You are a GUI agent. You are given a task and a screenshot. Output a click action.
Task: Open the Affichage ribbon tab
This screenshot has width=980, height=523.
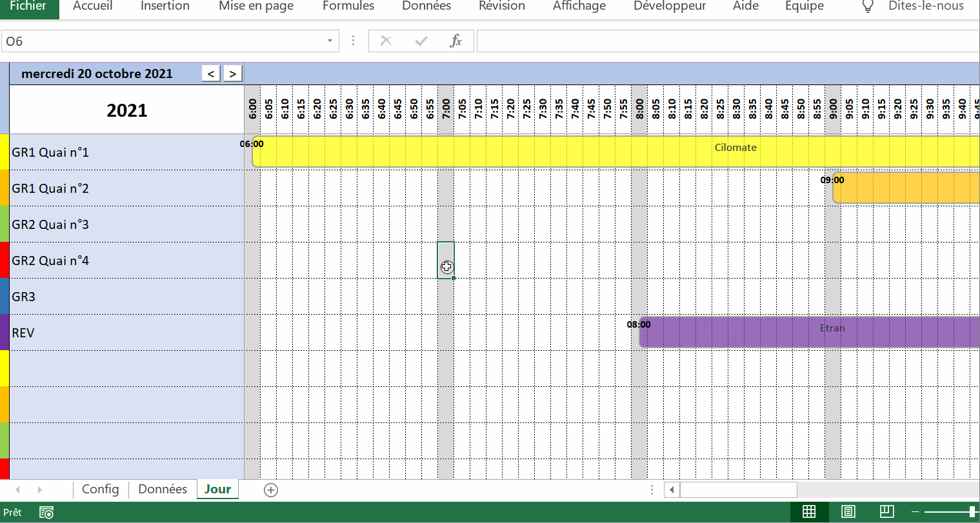579,6
